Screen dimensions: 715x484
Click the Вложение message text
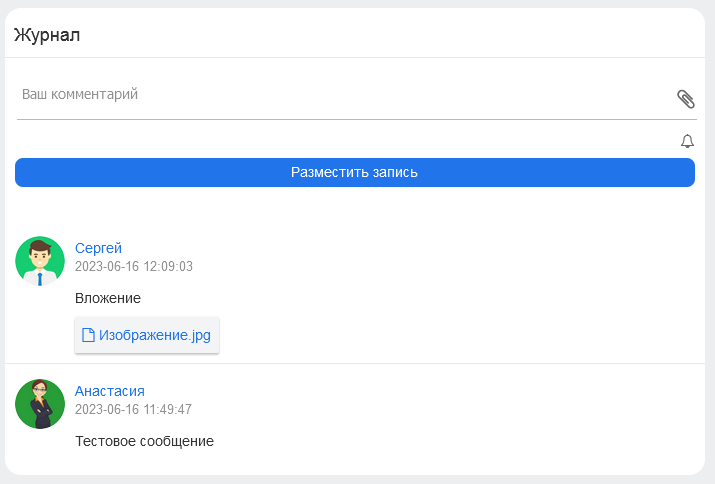coord(108,298)
